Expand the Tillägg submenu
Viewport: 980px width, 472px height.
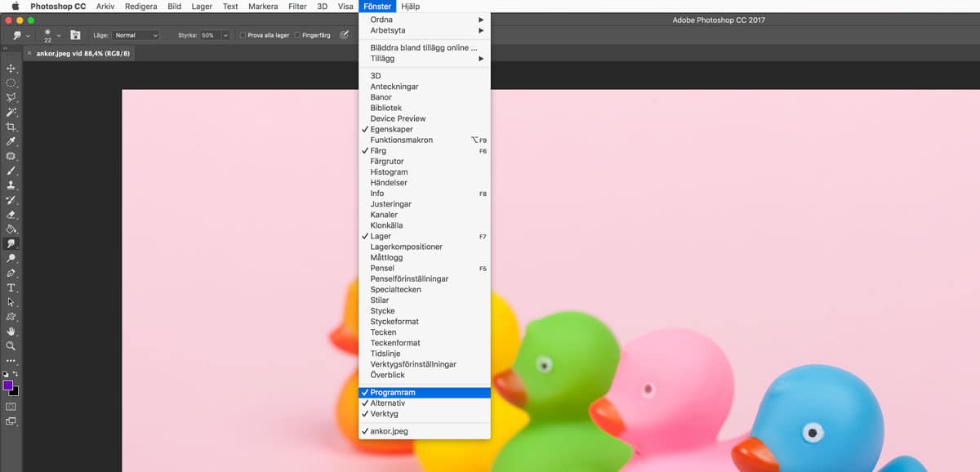pyautogui.click(x=425, y=58)
